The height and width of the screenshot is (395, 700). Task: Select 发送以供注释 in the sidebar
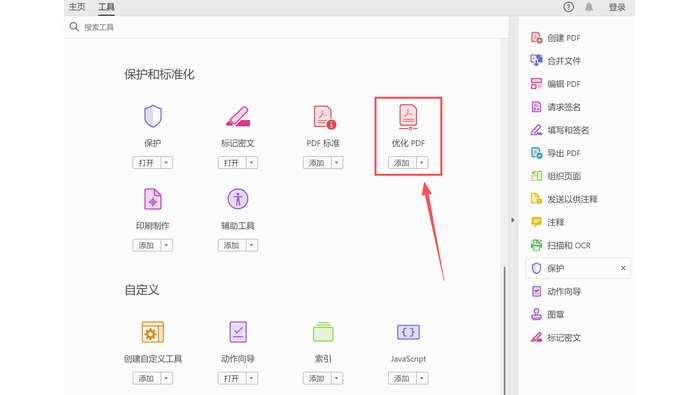click(x=563, y=199)
